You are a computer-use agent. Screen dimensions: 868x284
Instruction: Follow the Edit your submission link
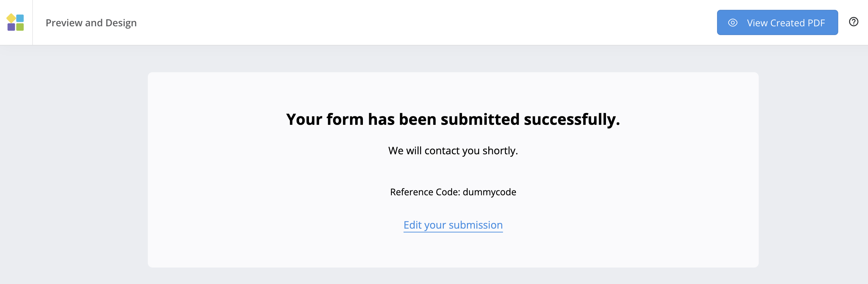tap(453, 225)
